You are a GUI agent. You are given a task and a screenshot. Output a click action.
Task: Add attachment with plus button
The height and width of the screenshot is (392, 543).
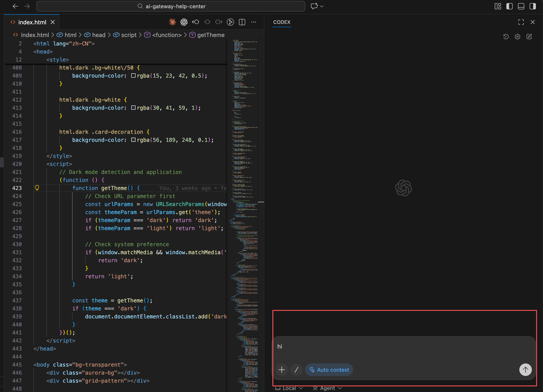(282, 370)
